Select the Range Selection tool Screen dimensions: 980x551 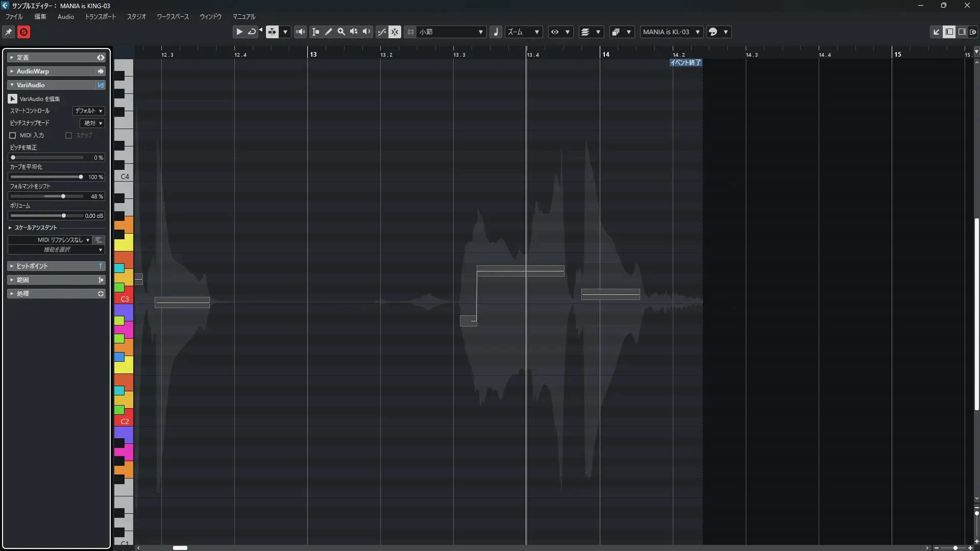316,32
